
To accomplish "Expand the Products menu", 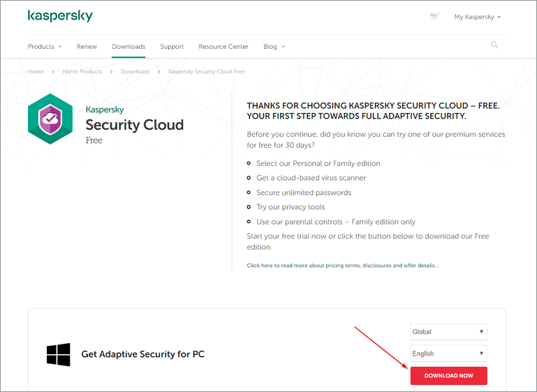I will pos(45,47).
